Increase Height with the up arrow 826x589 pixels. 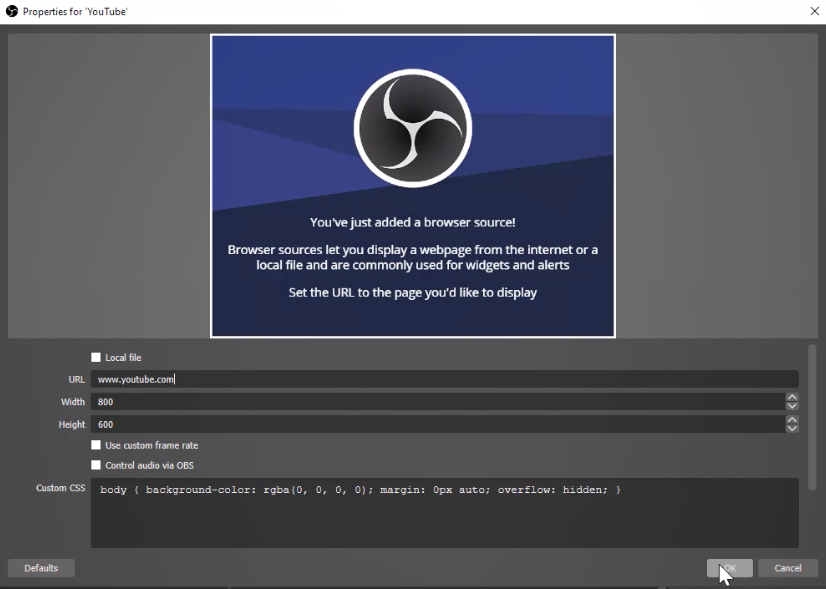click(791, 420)
